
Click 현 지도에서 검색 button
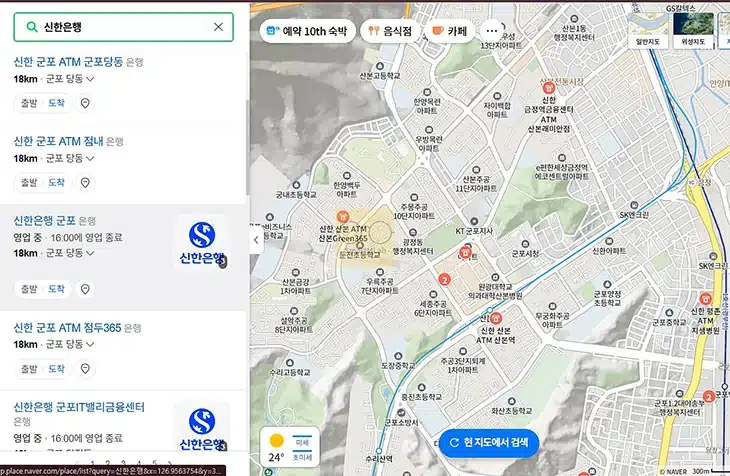[489, 442]
